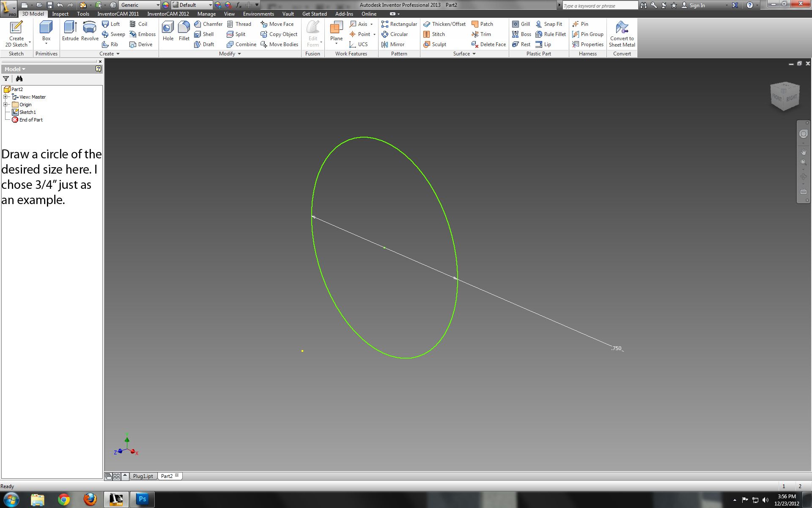The height and width of the screenshot is (508, 812).
Task: Expand the Origin folder node
Action: pyautogui.click(x=6, y=105)
